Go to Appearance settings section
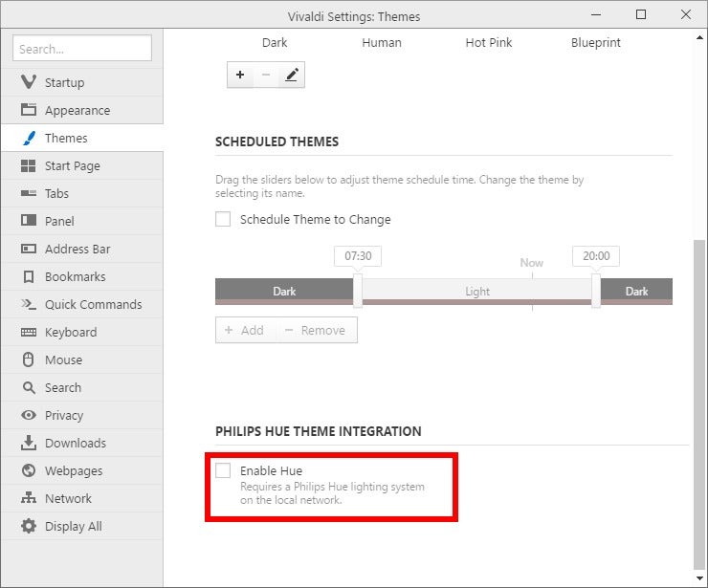This screenshot has width=708, height=588. pos(81,110)
